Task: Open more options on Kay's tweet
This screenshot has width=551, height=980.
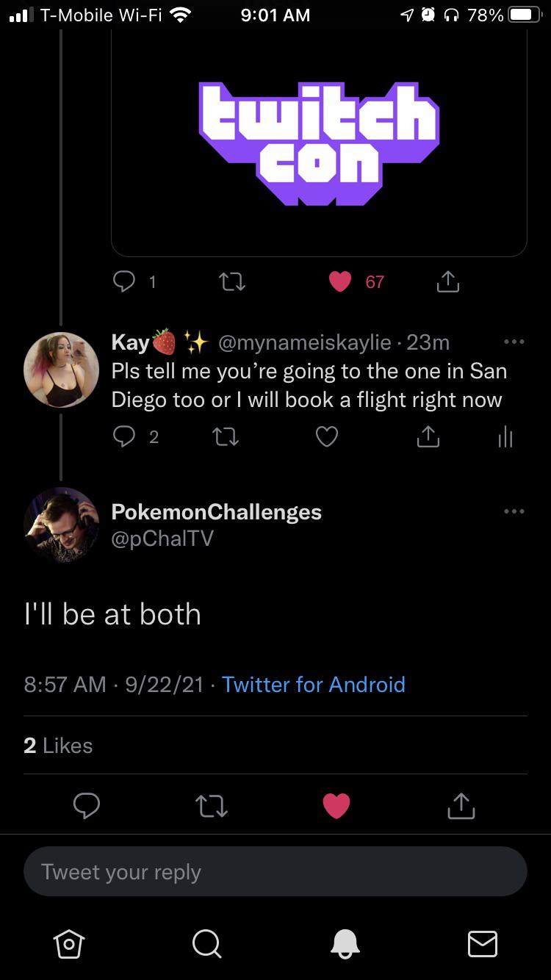Action: [x=514, y=342]
